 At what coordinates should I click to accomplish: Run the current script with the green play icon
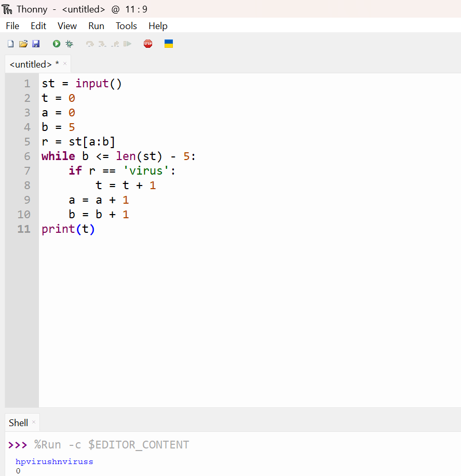(56, 44)
